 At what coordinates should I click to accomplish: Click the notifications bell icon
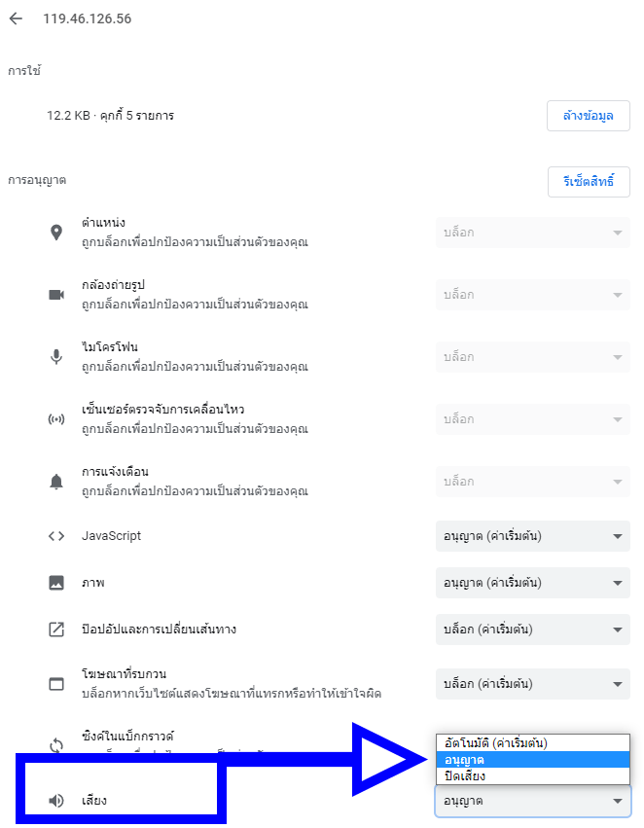pos(56,482)
